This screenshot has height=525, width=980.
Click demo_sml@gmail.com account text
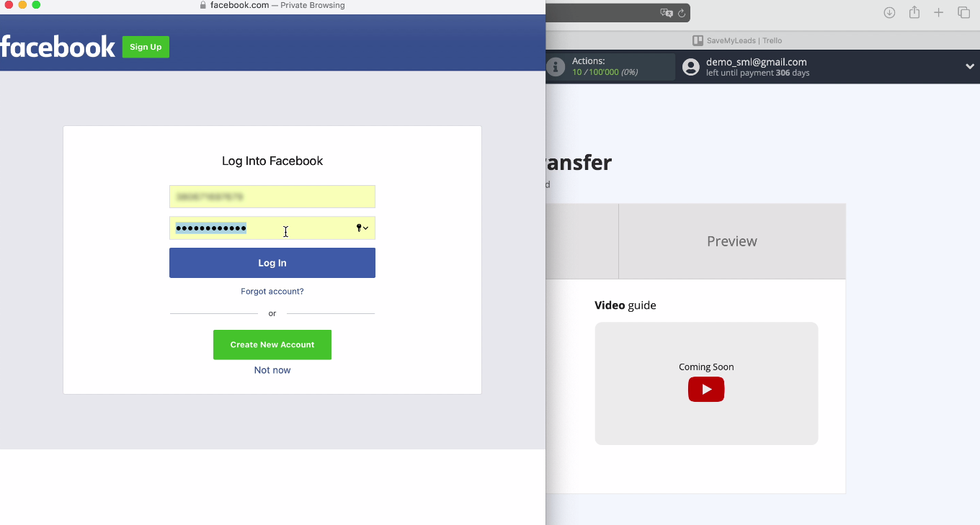point(757,62)
